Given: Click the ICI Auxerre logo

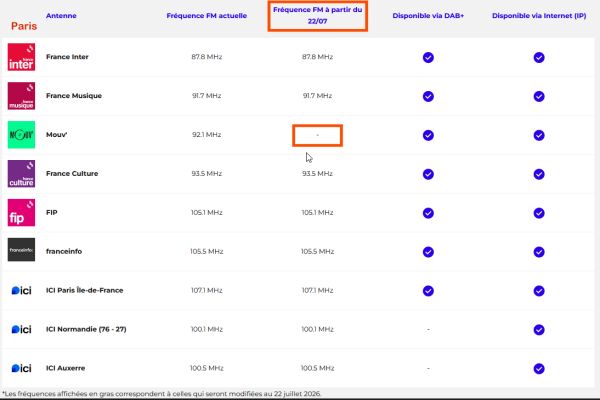Looking at the screenshot, I should pos(21,368).
